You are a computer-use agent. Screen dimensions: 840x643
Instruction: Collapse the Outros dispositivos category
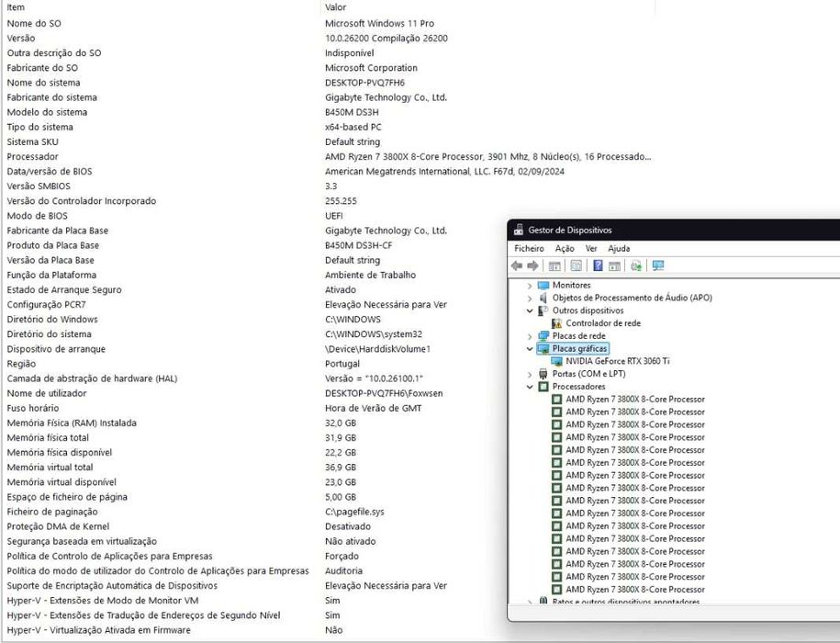click(x=530, y=310)
